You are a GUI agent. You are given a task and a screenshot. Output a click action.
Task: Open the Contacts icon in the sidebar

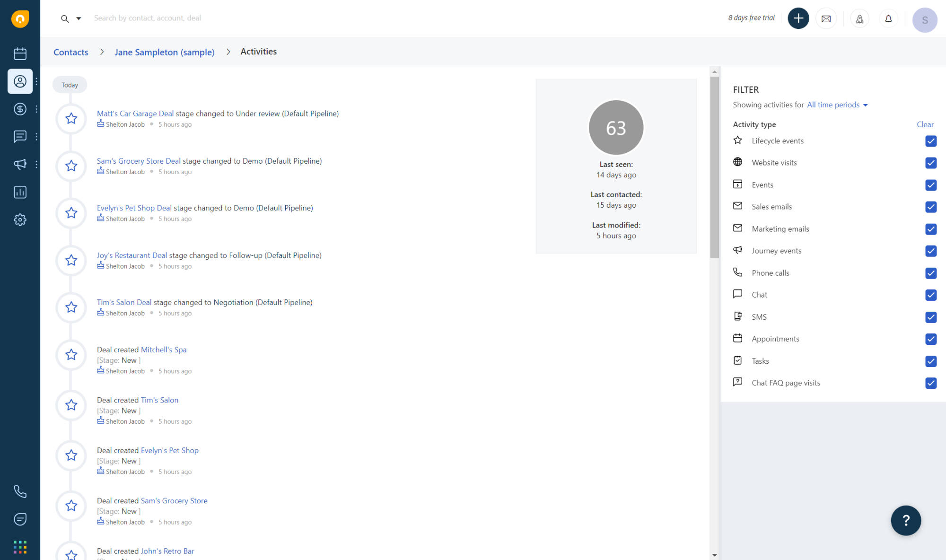[20, 81]
